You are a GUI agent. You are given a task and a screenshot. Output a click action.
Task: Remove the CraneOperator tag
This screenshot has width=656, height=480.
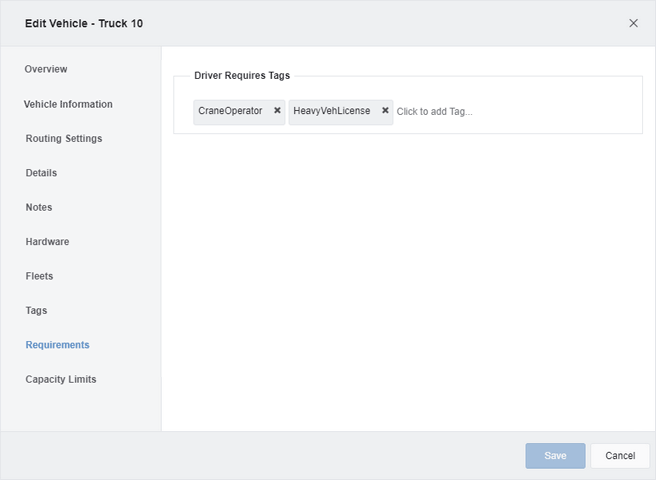click(x=277, y=111)
